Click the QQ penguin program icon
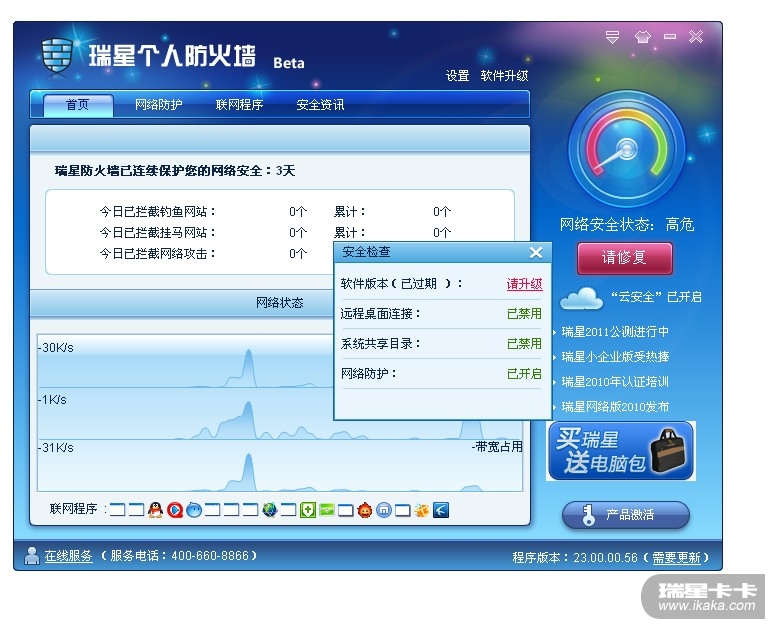 [155, 510]
